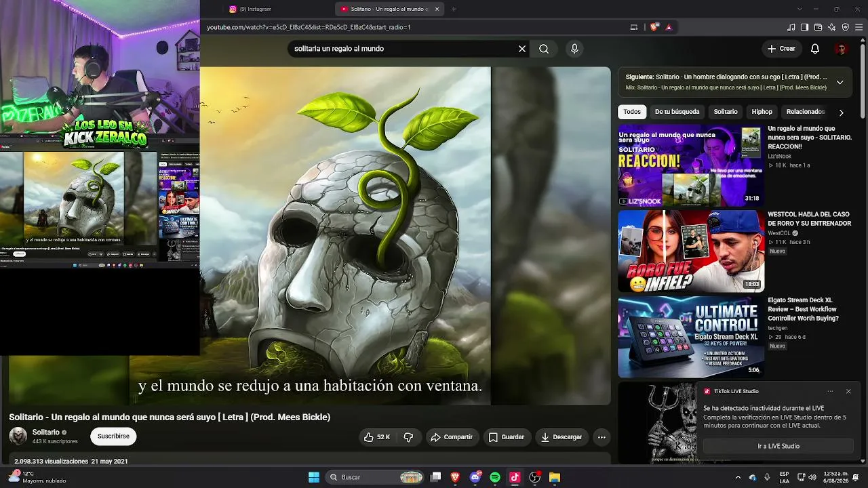Start voice search with microphone icon

[x=574, y=49]
